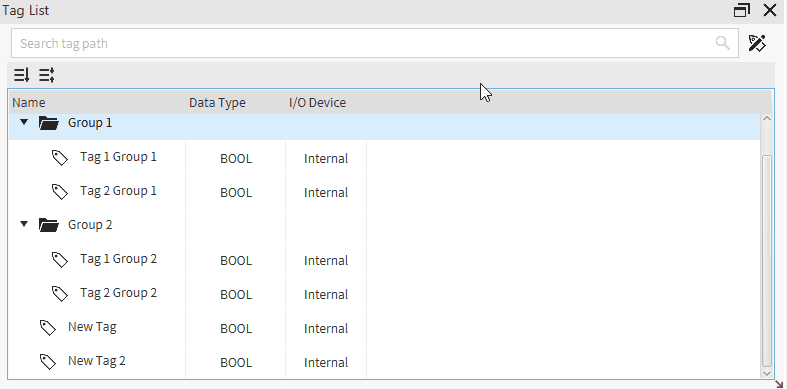
Task: Click Internal cell of Tag 2 Group 2
Action: tap(326, 295)
